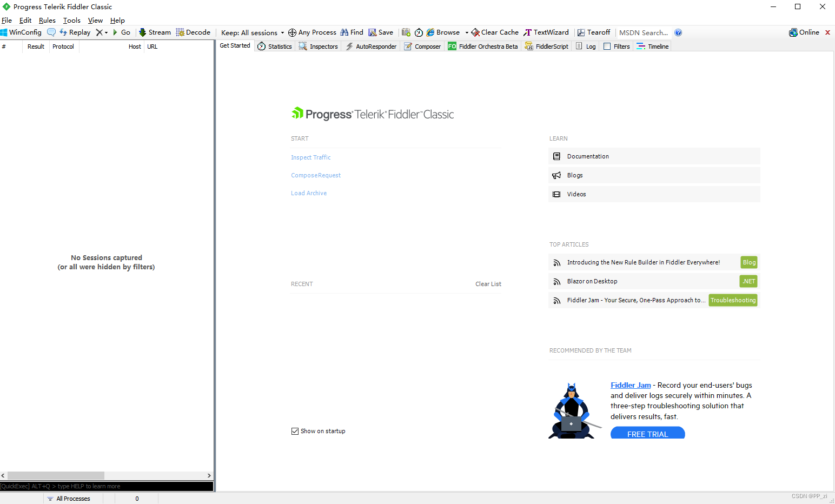Launch Browse with Internet Explorer icon
The image size is (835, 504).
[443, 32]
